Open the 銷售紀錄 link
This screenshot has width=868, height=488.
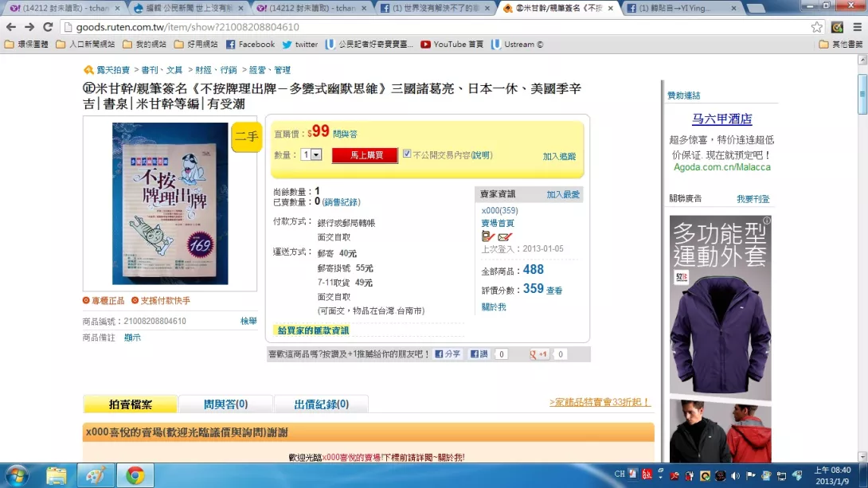coord(341,202)
